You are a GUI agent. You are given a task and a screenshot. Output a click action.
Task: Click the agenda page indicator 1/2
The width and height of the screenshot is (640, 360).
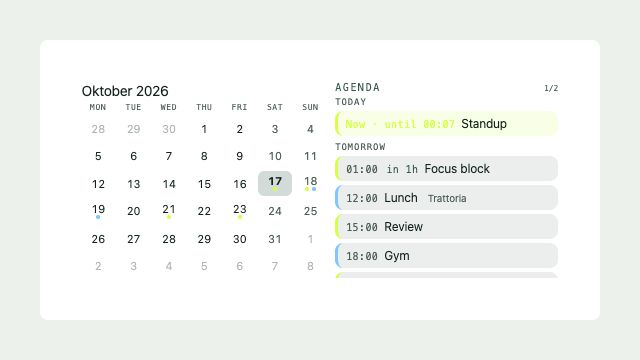point(551,88)
